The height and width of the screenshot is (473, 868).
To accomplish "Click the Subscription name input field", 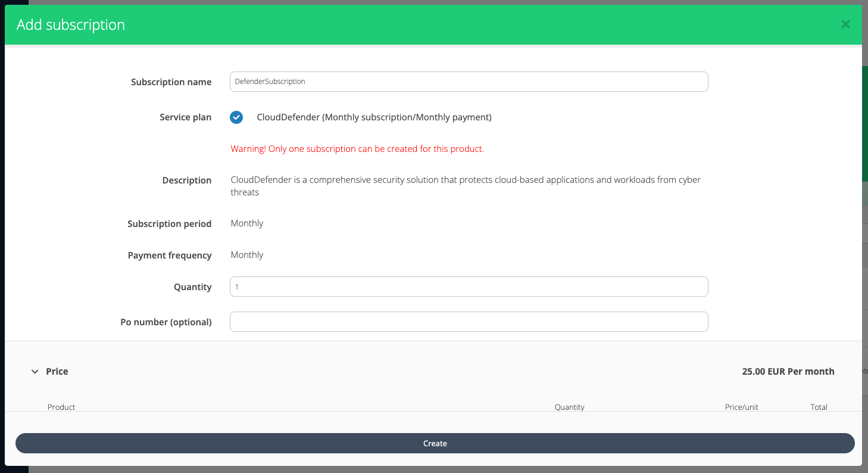I will [469, 82].
